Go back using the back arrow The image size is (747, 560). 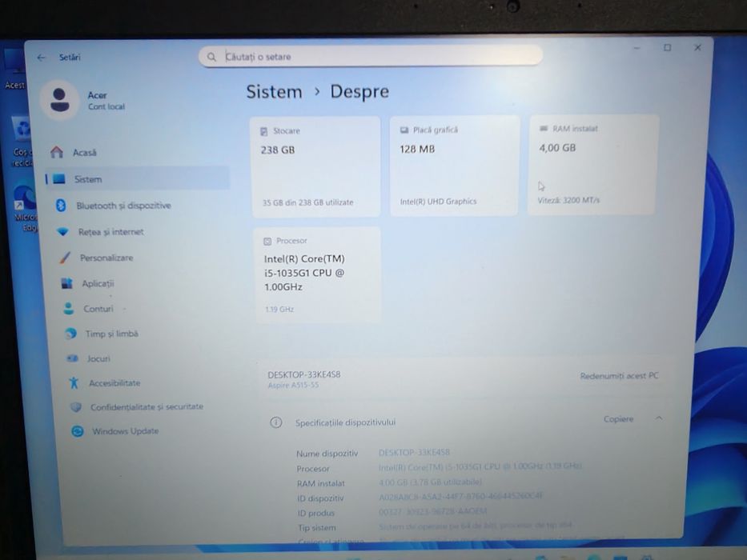pos(41,58)
